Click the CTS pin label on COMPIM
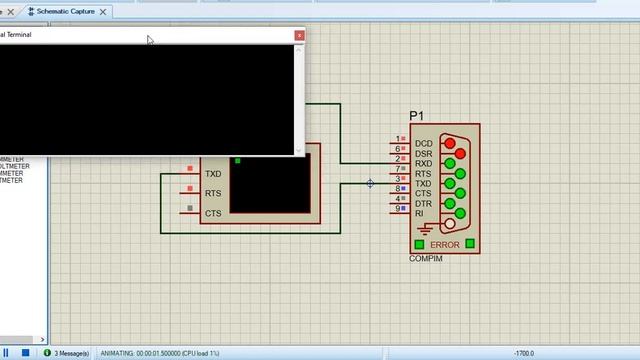 pyautogui.click(x=423, y=193)
